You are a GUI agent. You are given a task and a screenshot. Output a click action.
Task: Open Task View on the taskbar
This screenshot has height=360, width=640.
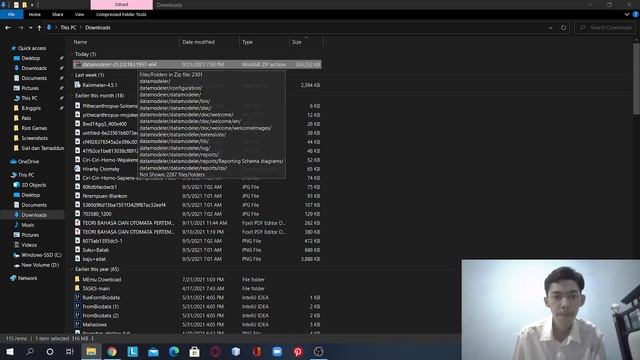click(x=70, y=351)
